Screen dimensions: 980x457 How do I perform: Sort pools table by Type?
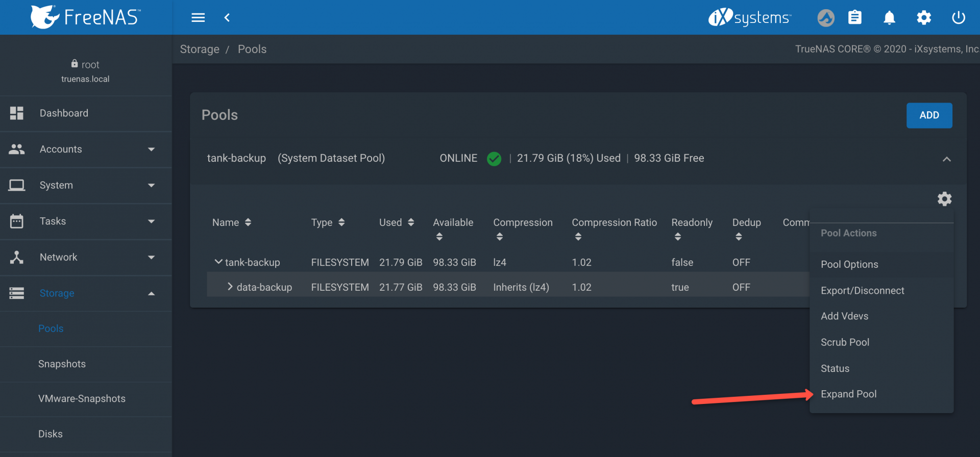click(341, 222)
